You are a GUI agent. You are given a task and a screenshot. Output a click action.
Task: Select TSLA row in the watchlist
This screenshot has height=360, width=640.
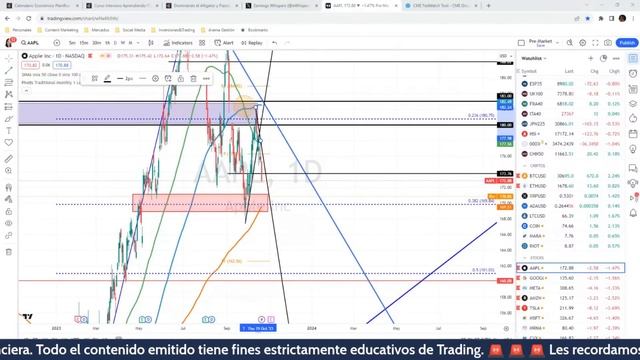click(x=570, y=308)
